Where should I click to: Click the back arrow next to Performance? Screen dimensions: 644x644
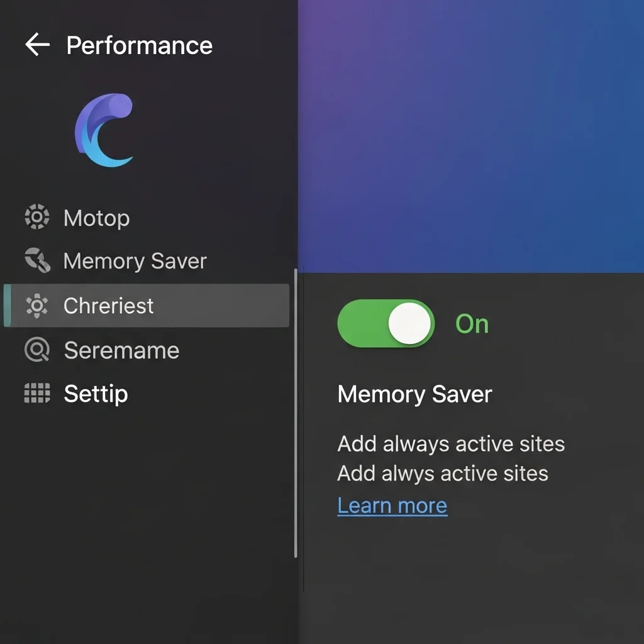(x=37, y=45)
